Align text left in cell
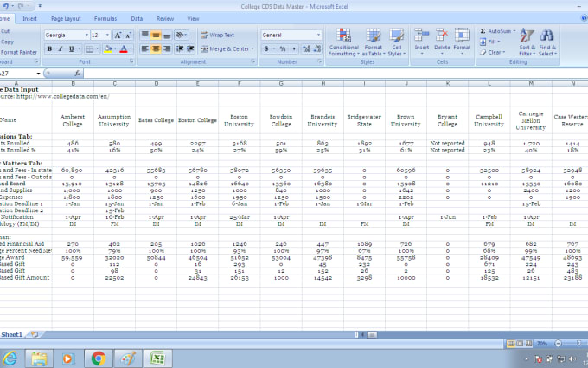 coord(144,48)
